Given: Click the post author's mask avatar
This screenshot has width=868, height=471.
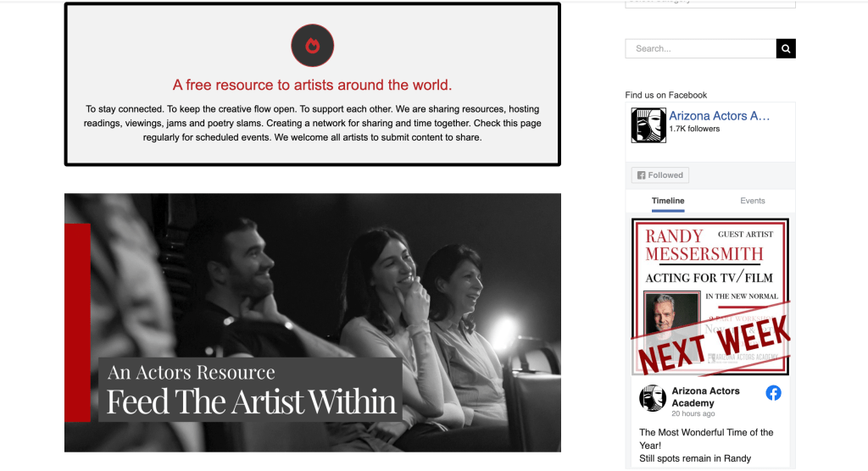Looking at the screenshot, I should tap(653, 398).
